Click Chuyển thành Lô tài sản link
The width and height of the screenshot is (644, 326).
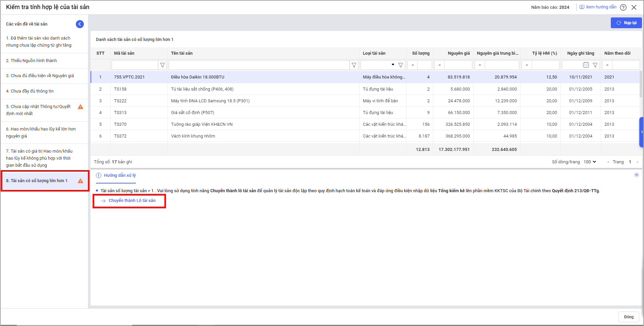(x=132, y=201)
